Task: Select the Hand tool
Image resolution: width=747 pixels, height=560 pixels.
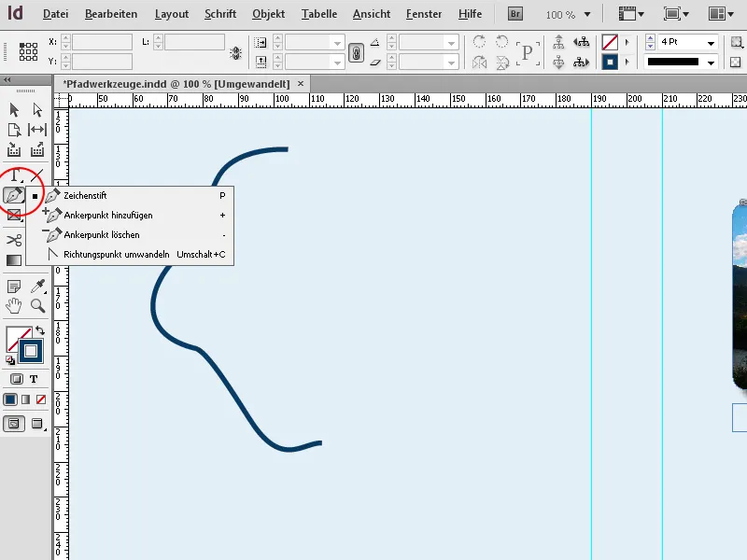Action: [x=14, y=306]
